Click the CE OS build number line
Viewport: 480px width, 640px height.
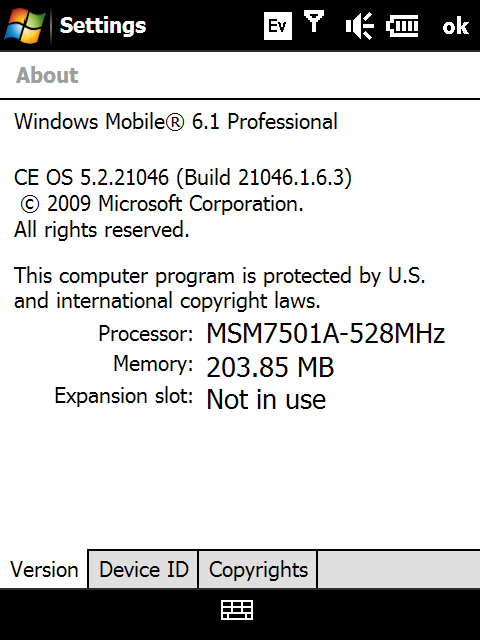coord(183,178)
